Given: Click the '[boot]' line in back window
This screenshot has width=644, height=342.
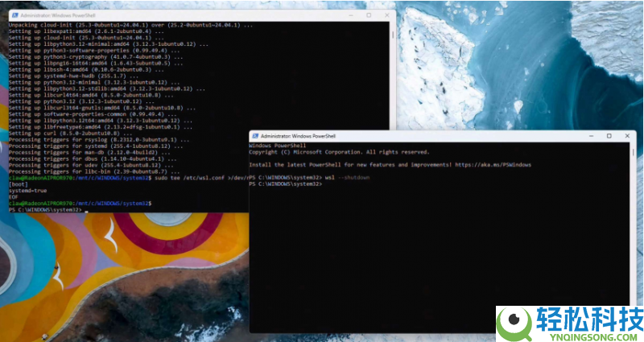Looking at the screenshot, I should pos(18,184).
